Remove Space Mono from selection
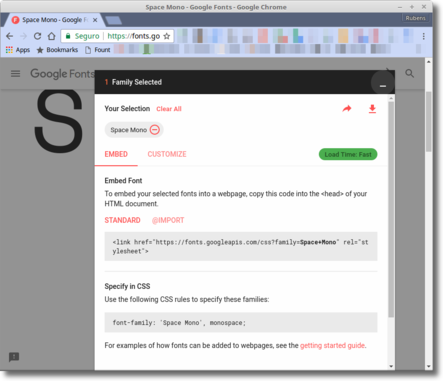Screen dimensions: 443x381 click(x=155, y=130)
